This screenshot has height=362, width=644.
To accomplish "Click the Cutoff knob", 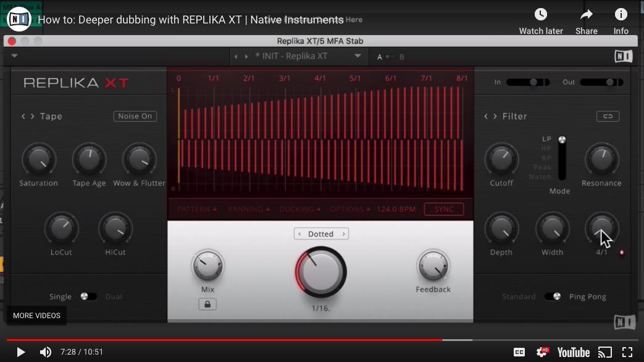I will click(501, 159).
